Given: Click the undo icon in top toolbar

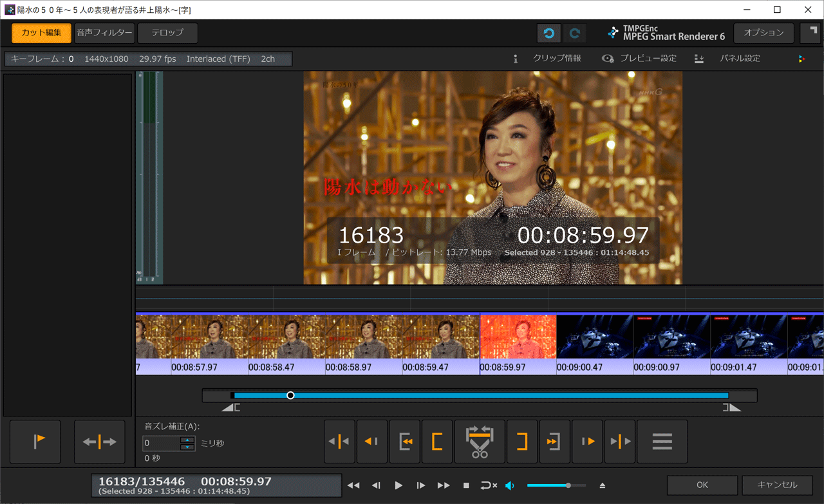Looking at the screenshot, I should (549, 33).
